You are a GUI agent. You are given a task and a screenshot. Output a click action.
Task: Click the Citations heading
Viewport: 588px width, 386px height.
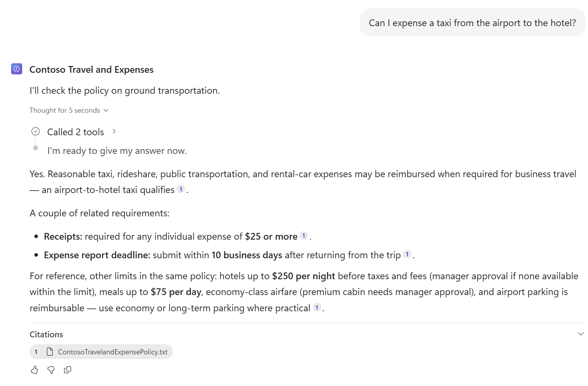pos(46,335)
